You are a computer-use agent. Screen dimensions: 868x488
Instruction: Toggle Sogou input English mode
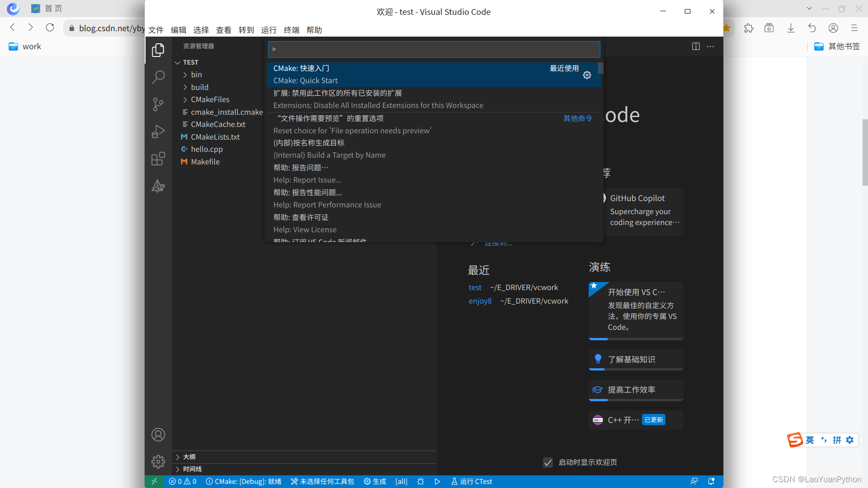[x=810, y=440]
